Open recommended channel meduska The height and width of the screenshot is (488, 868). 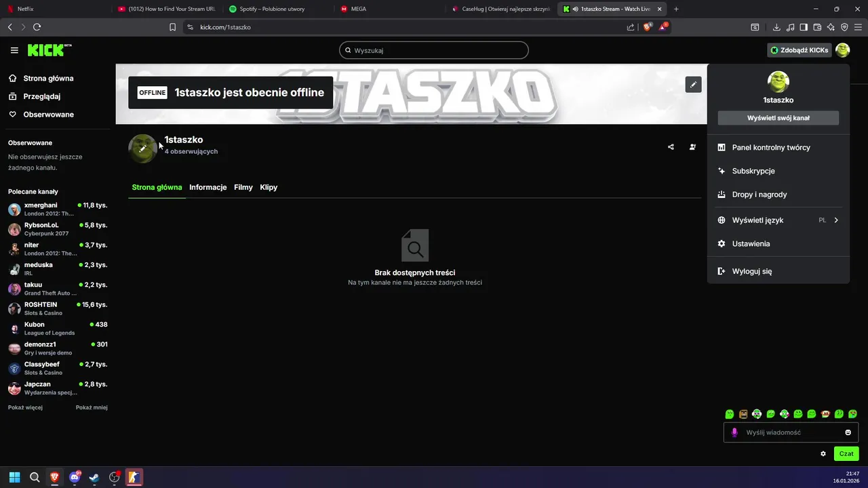coord(58,268)
